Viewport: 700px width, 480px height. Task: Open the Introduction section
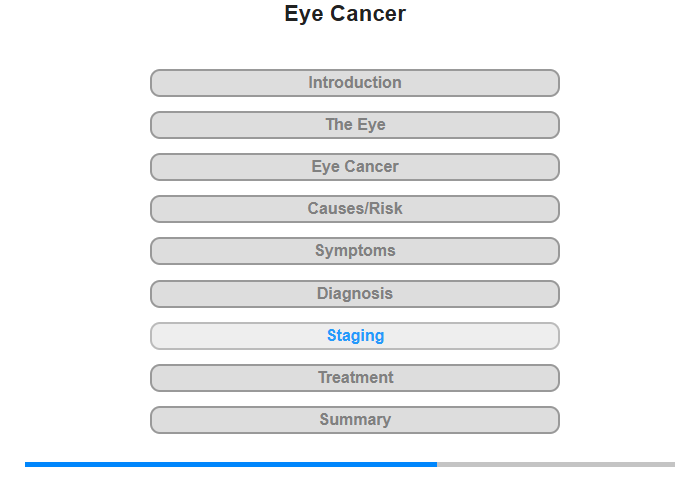point(355,83)
